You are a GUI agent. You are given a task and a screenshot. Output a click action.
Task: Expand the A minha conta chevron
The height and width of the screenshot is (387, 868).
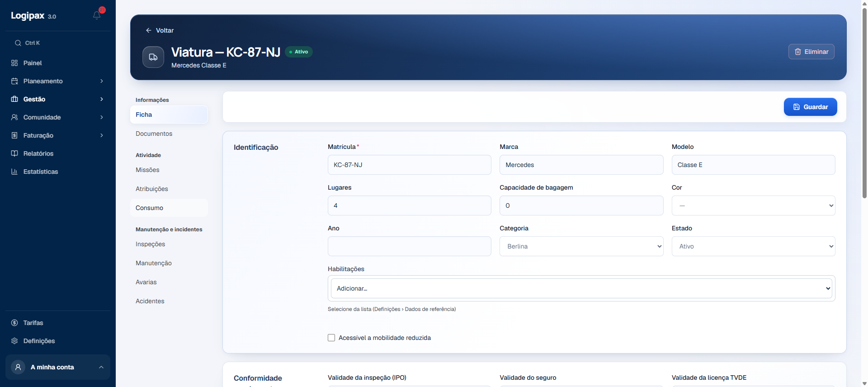tap(101, 367)
